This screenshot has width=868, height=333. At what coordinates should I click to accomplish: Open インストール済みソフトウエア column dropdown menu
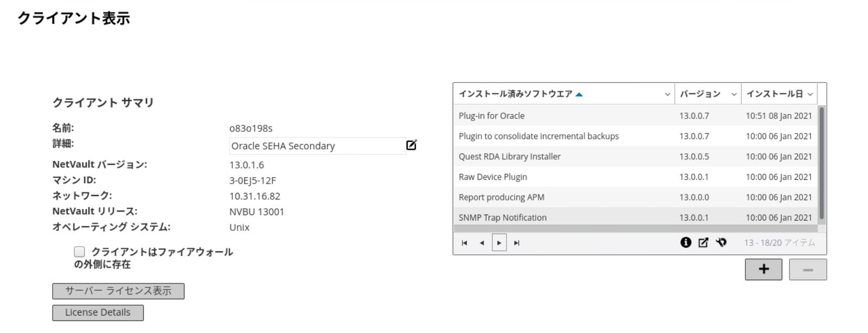coord(667,94)
